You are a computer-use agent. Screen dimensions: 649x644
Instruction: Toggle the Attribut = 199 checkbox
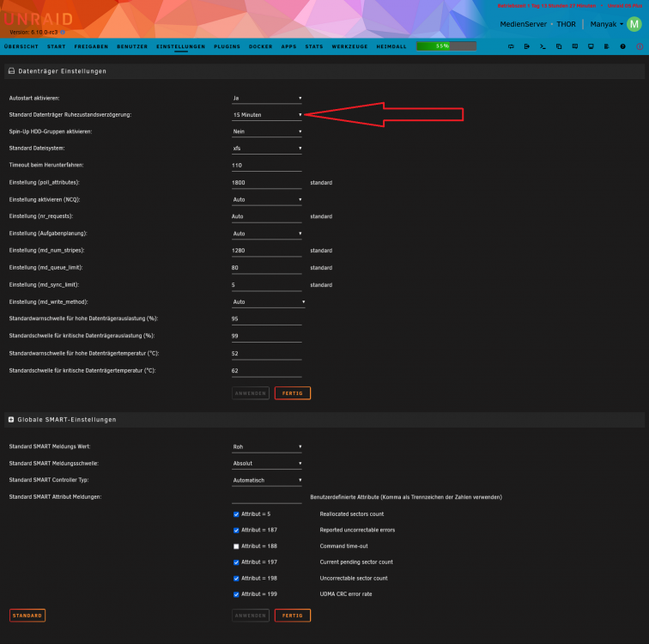click(236, 594)
